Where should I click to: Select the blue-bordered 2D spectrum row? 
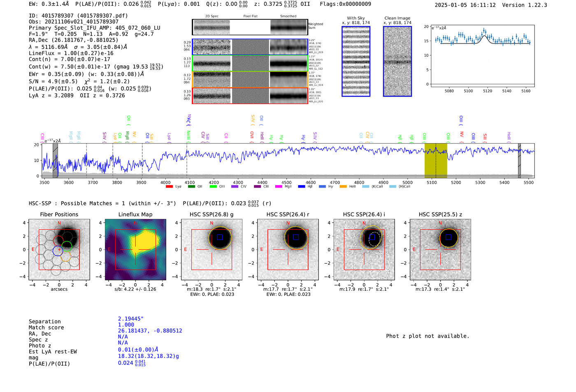[250, 47]
